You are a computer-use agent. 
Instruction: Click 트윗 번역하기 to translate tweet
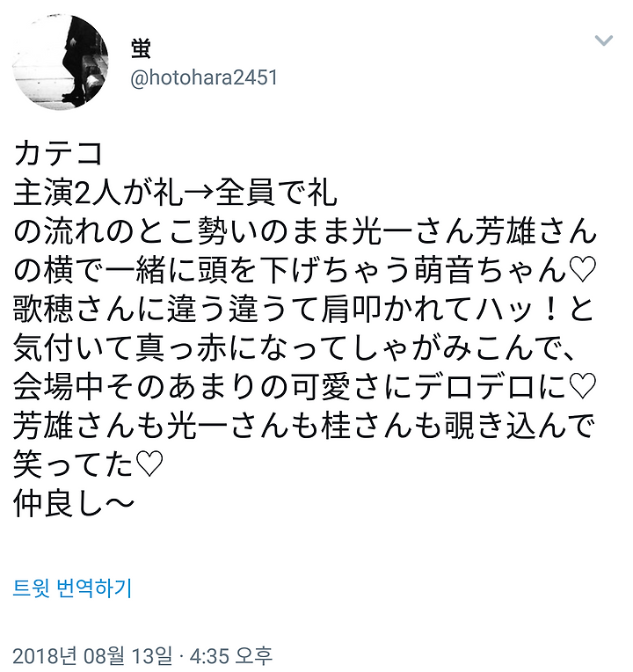72,588
